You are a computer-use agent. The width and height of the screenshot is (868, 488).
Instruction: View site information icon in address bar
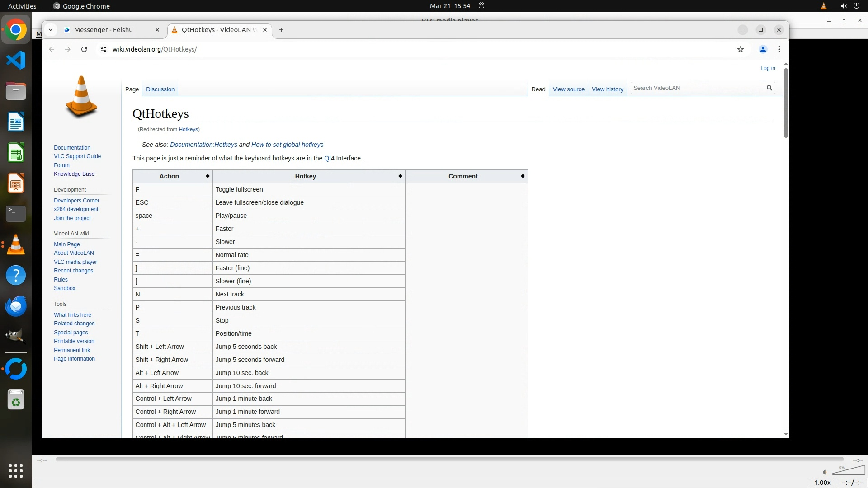point(104,49)
